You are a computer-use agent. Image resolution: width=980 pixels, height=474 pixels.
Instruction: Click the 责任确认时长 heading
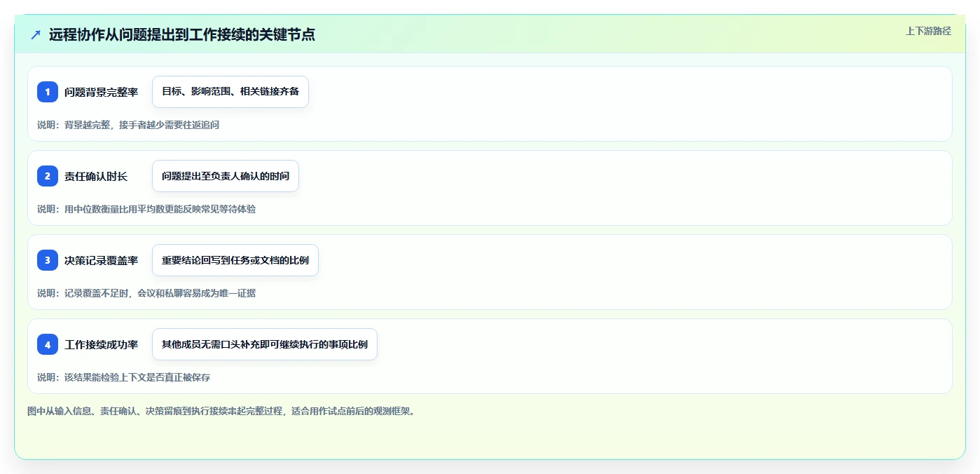click(x=96, y=176)
